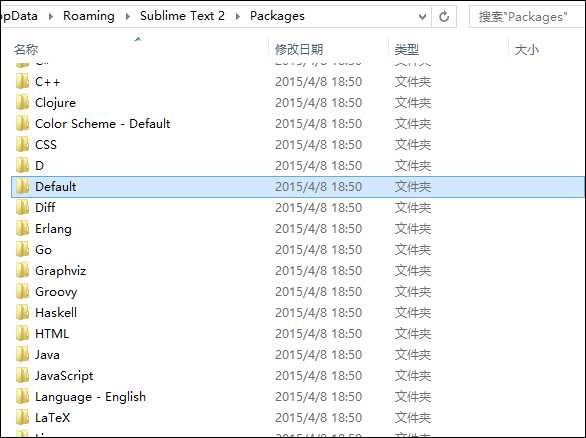Expand the arrow after Roaming in path
The image size is (586, 438).
(127, 16)
